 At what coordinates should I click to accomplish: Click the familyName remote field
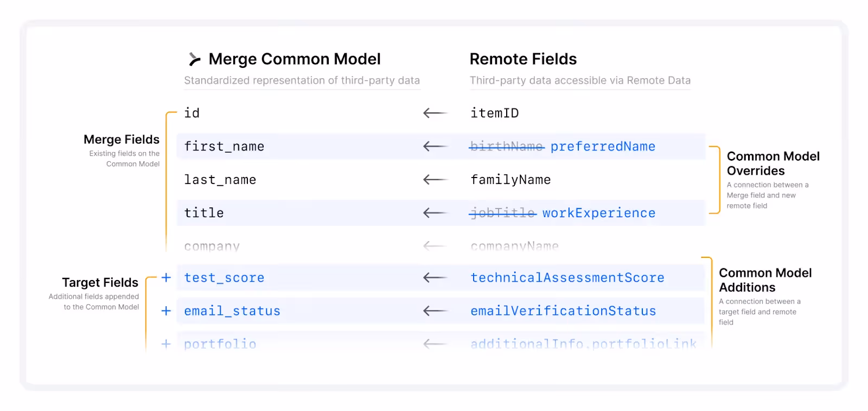click(x=510, y=180)
